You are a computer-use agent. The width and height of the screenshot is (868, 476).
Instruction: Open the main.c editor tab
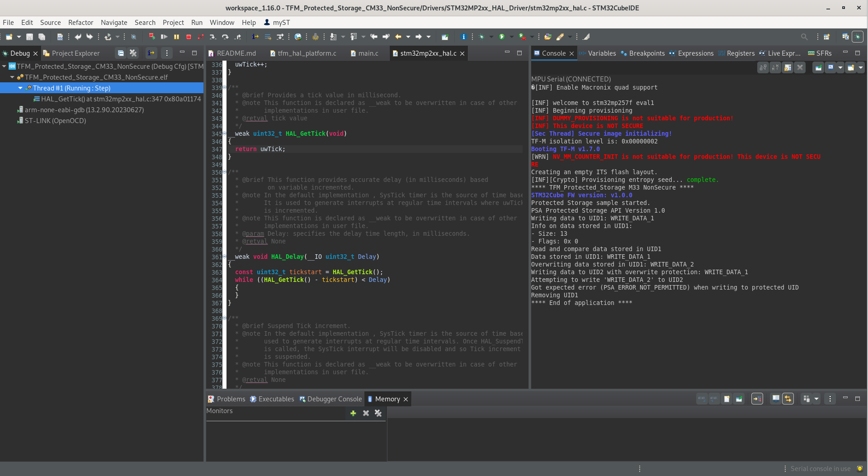(x=364, y=53)
